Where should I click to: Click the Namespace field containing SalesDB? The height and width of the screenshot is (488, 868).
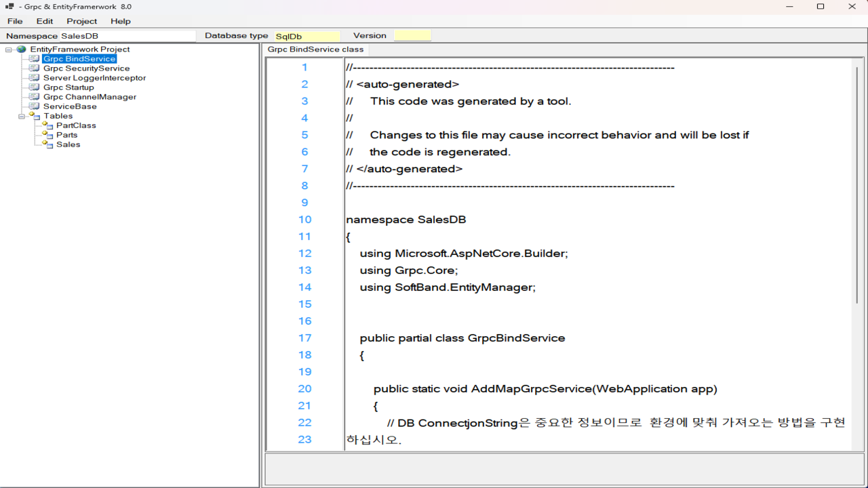click(126, 36)
